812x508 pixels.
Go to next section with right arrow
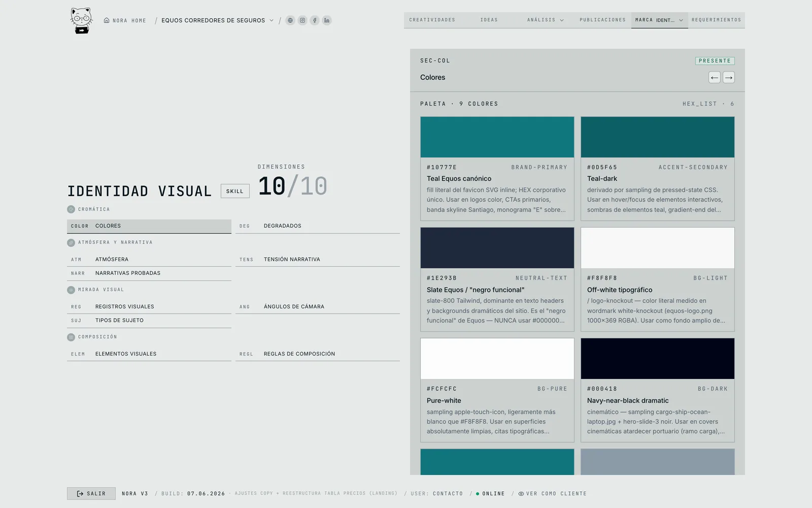(729, 77)
